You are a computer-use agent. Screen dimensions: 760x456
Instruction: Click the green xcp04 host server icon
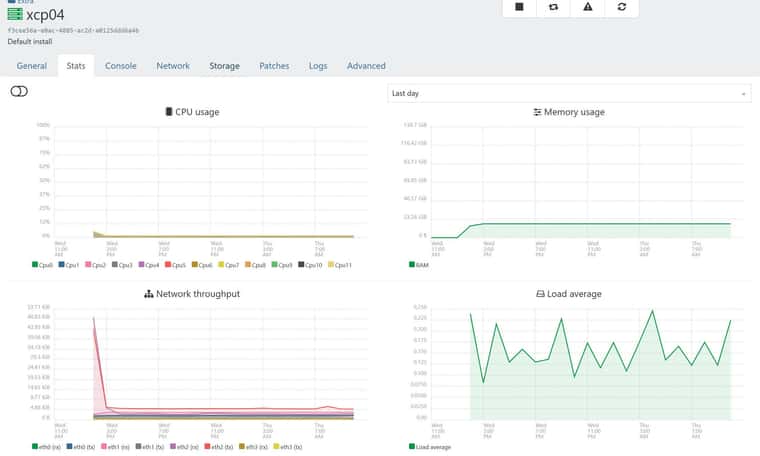[15, 14]
